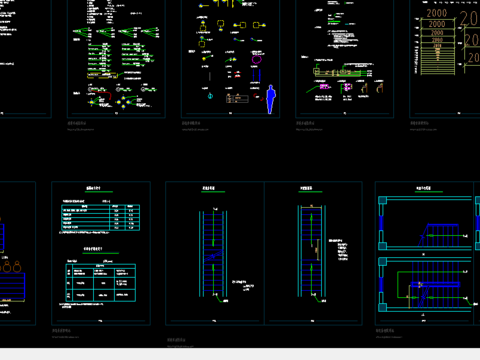Click the red curved connector symbol
The image size is (480, 360).
pos(258,97)
